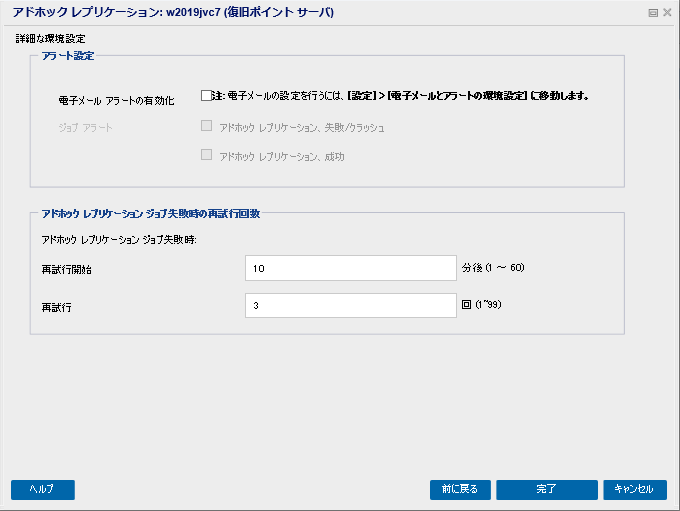Enable the email alert checkbox

206,95
